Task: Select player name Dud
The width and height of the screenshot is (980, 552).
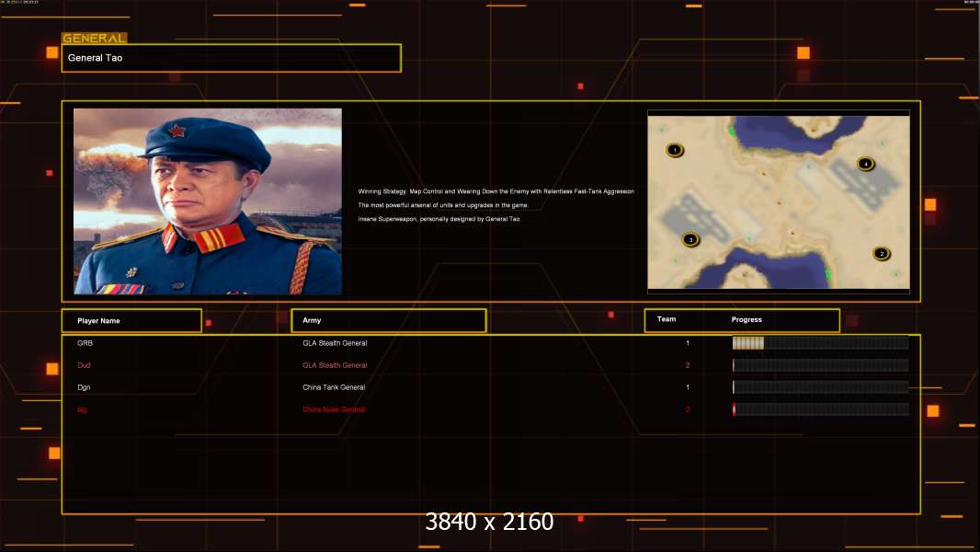Action: [x=84, y=365]
